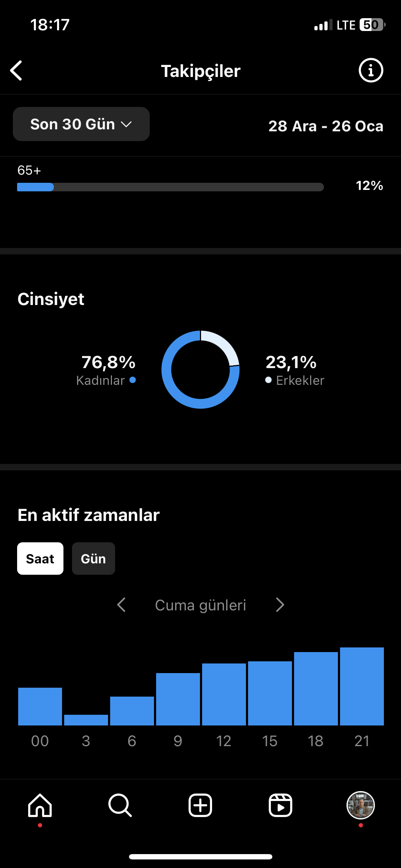Tap the back arrow icon
This screenshot has width=401, height=868.
[x=16, y=71]
